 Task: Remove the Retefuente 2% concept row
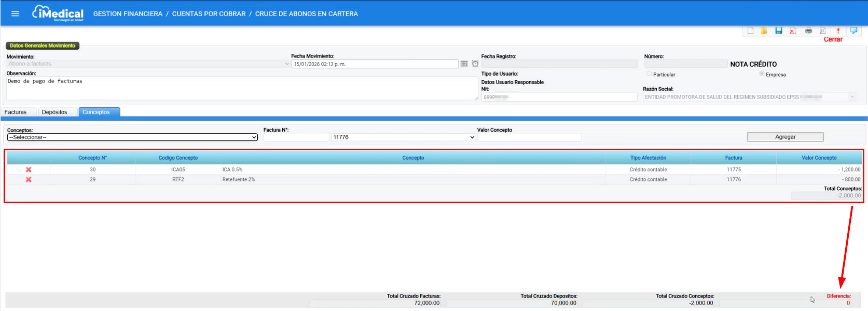tap(29, 179)
